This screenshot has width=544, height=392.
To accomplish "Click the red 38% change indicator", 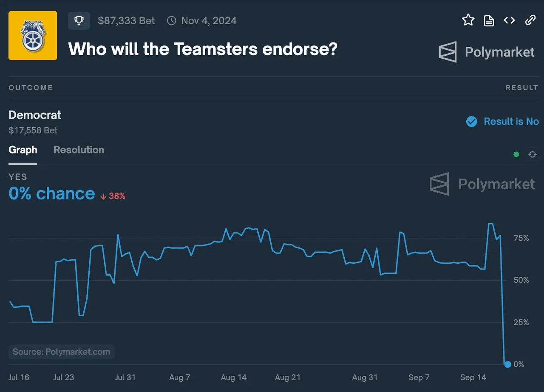I will click(x=113, y=196).
